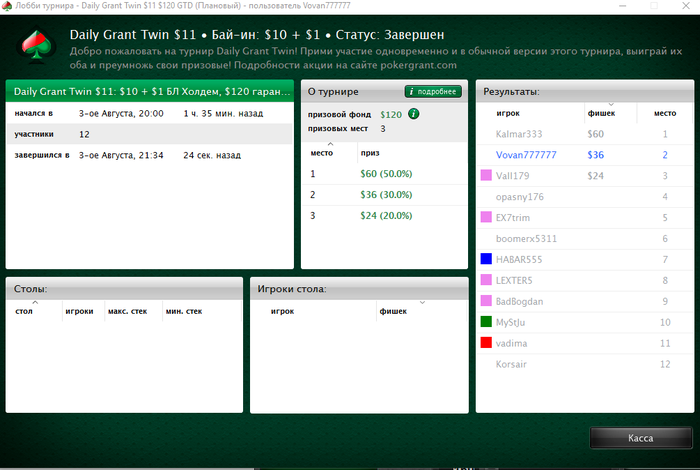
Task: Click Vall179's $24 winnings cell
Action: [596, 176]
